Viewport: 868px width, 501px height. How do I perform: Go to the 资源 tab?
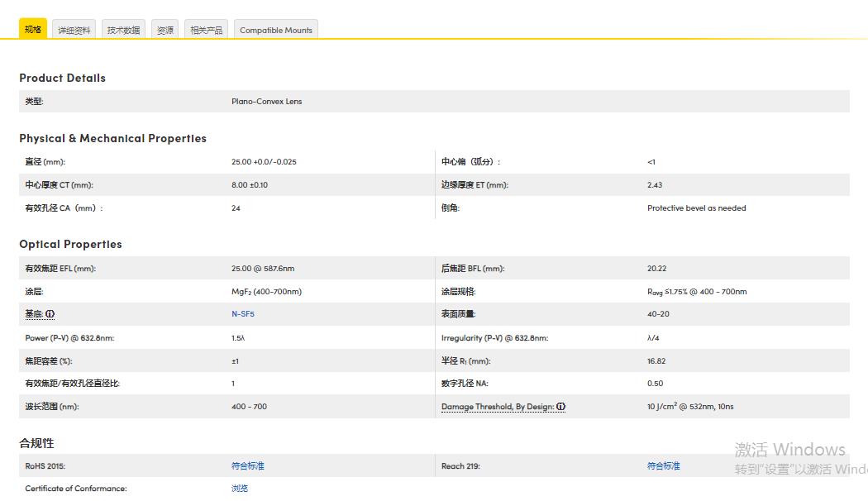tap(165, 30)
